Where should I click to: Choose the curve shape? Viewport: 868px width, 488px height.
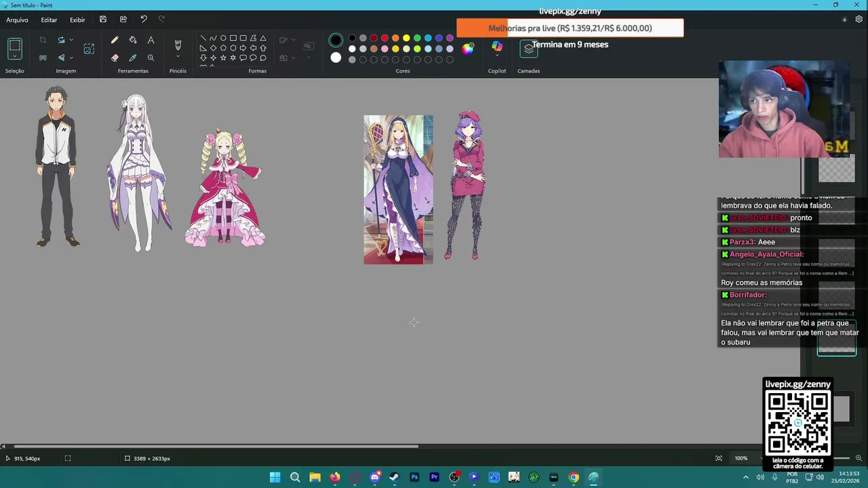[213, 38]
